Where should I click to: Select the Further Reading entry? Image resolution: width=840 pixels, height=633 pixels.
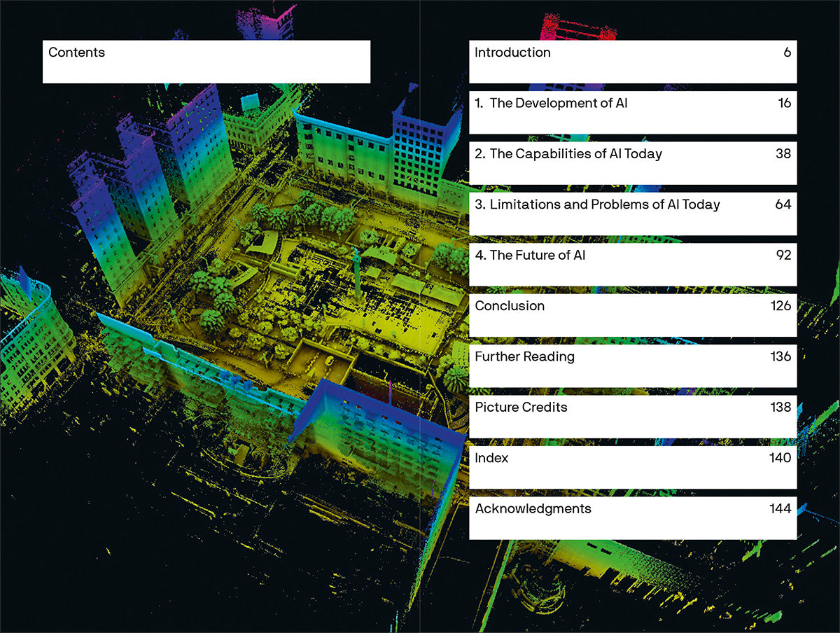click(524, 356)
